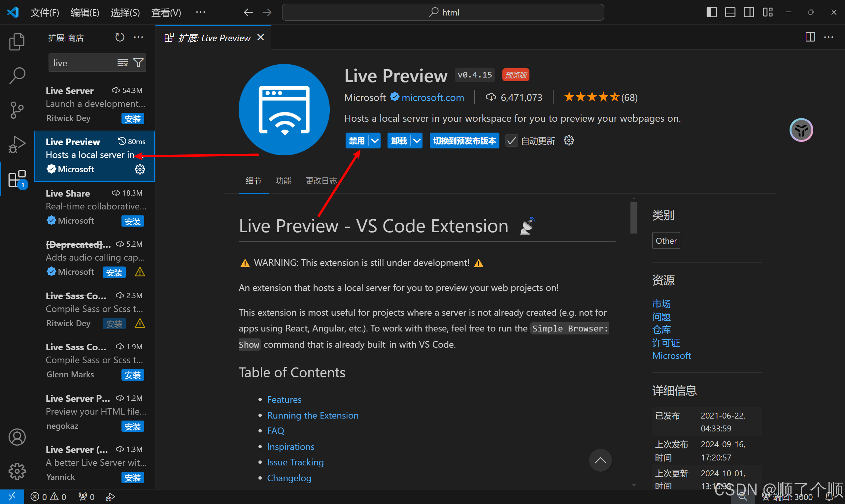Open the Manage gear in activity bar
The width and height of the screenshot is (845, 504).
pyautogui.click(x=17, y=471)
